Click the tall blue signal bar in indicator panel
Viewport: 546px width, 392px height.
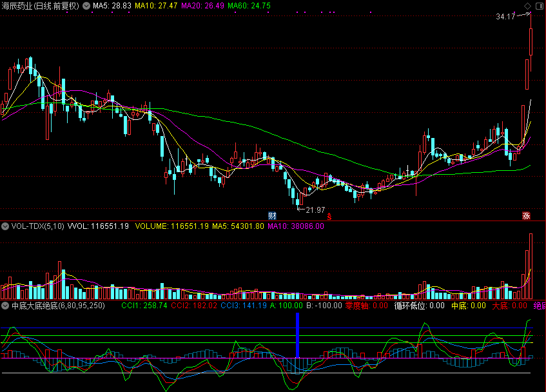pyautogui.click(x=298, y=335)
